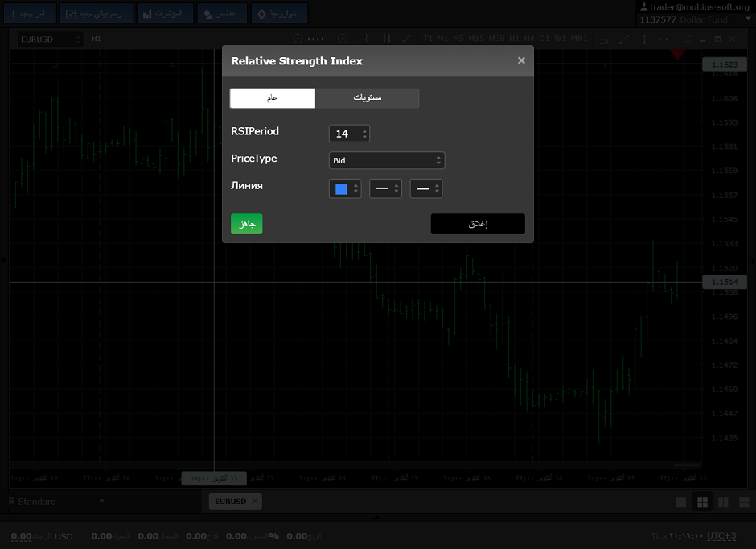Open the algorithm menu خوارزمية
The image size is (756, 549).
pyautogui.click(x=279, y=14)
